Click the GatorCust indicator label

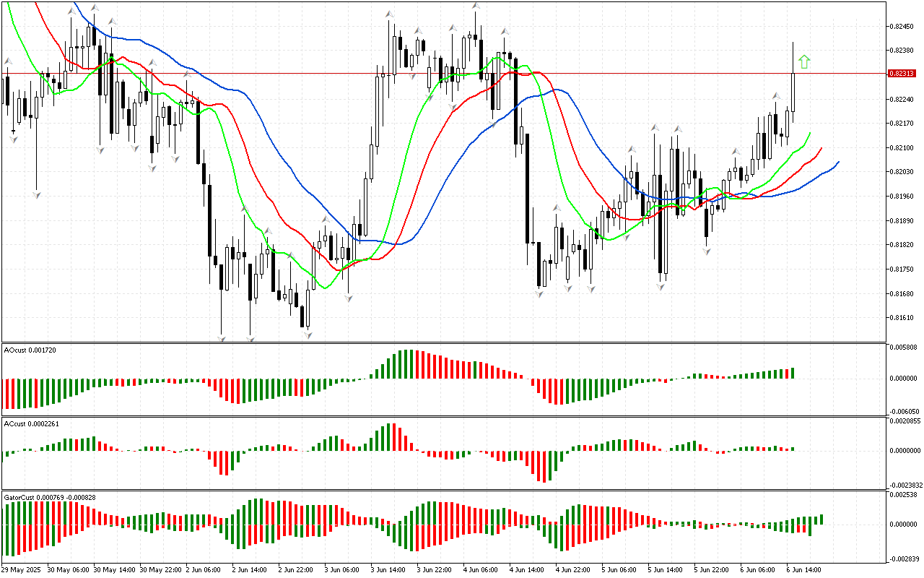point(48,497)
